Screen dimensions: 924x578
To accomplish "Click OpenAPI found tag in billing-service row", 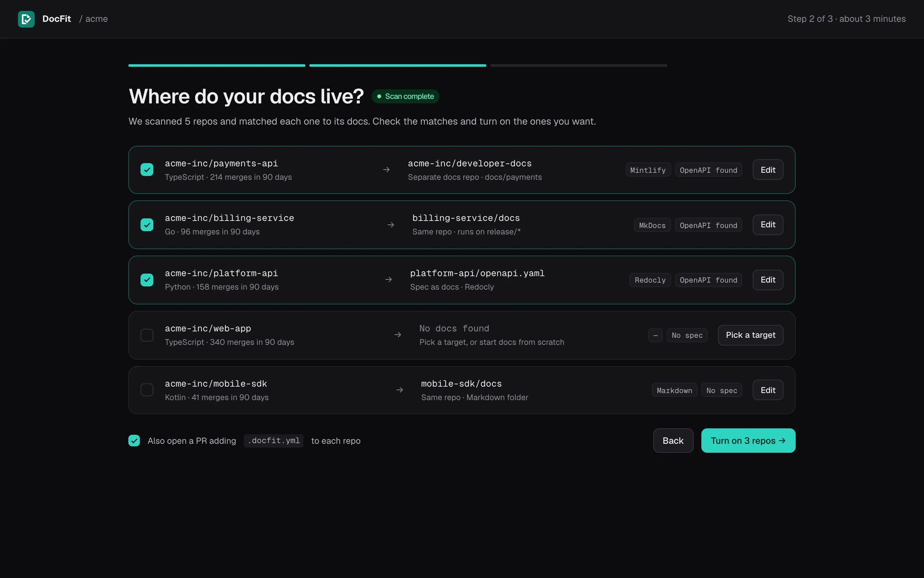I will click(709, 225).
